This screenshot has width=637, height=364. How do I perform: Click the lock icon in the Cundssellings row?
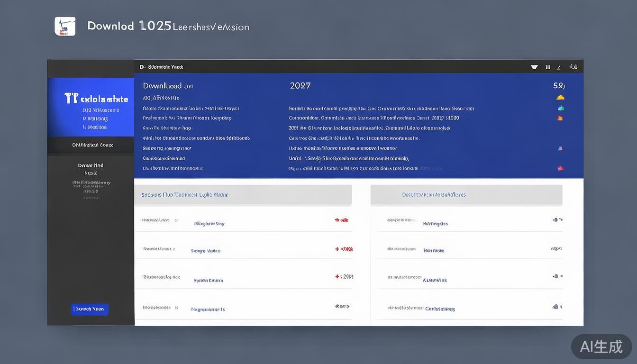555,307
